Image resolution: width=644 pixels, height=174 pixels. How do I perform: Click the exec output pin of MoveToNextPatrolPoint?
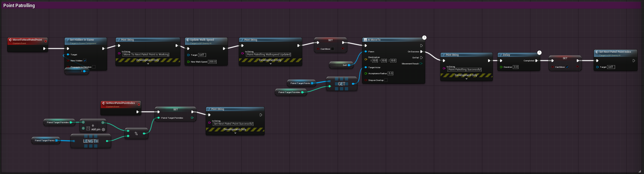click(44, 48)
